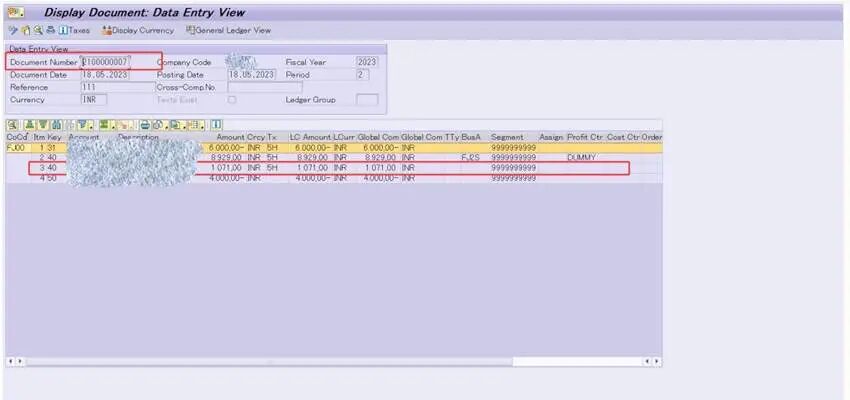Viewport: 850px width, 400px height.
Task: Click the BusA column header
Action: (471, 138)
